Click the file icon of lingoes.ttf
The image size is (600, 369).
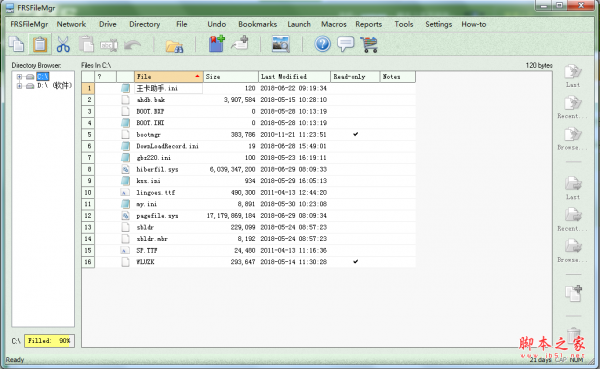[125, 193]
